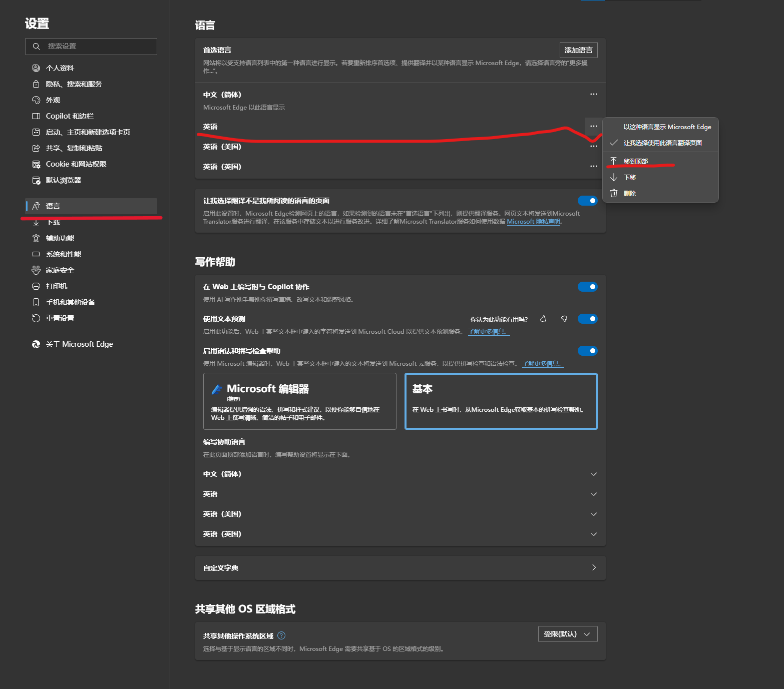Click the Copilot 和边栏 sidebar icon
The width and height of the screenshot is (784, 689).
(x=36, y=116)
